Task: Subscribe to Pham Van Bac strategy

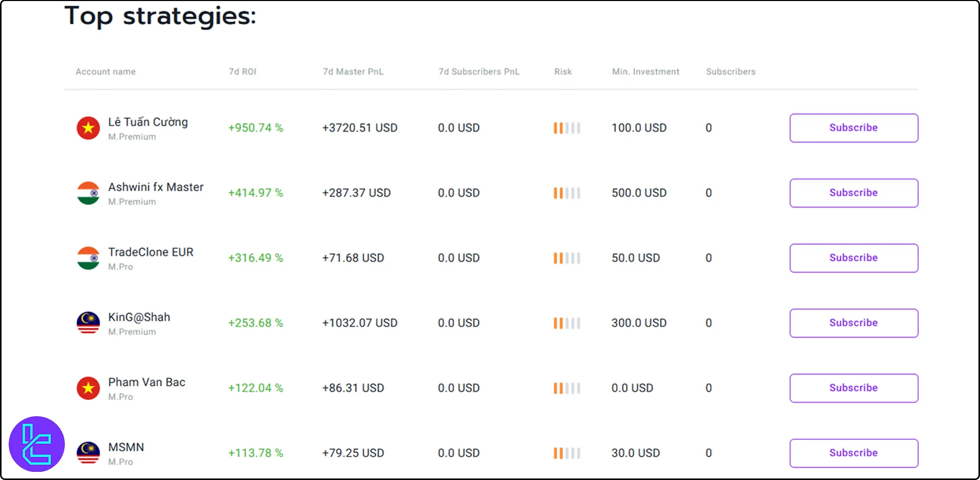Action: tap(854, 388)
